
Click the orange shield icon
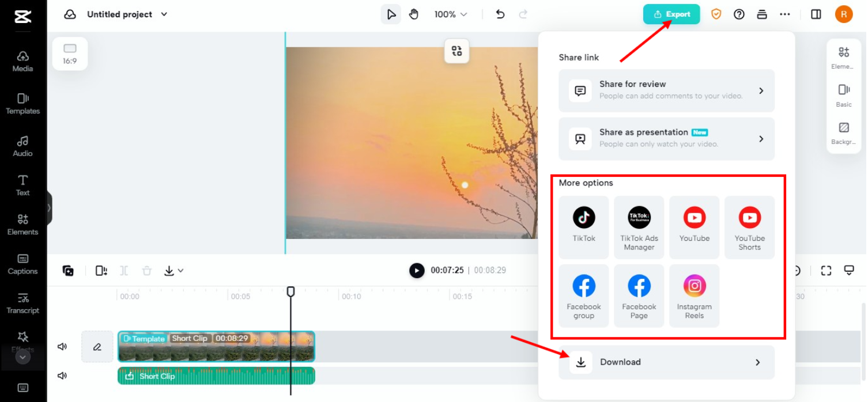[x=716, y=14]
